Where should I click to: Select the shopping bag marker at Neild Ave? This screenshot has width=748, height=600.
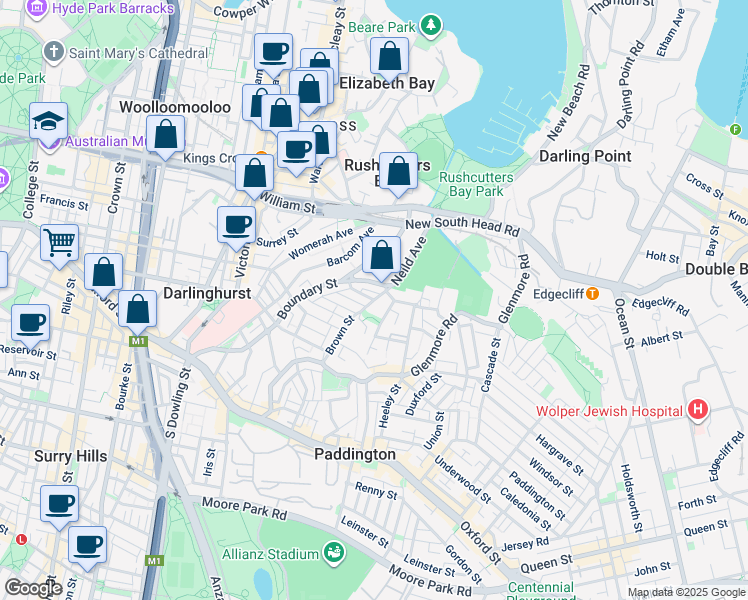tap(381, 256)
